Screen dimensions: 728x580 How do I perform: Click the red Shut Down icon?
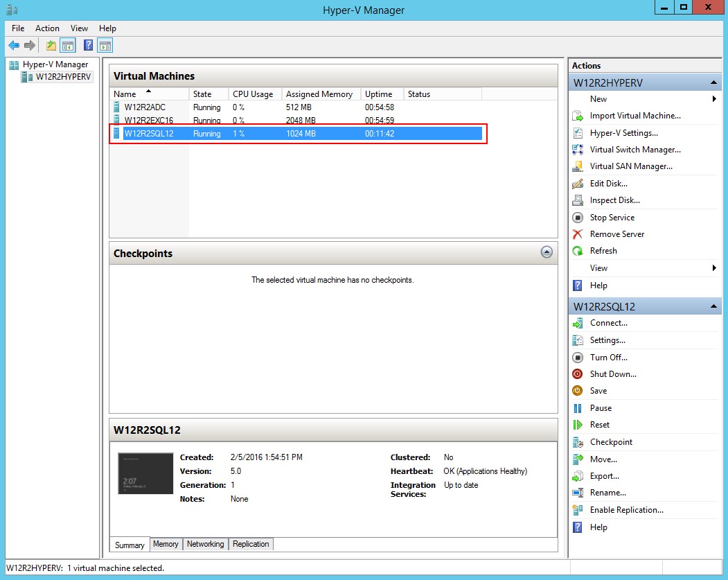click(578, 374)
